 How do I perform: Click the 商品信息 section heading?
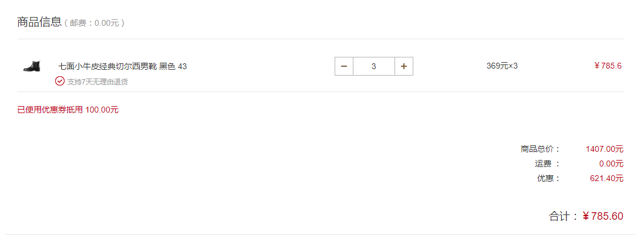click(39, 22)
